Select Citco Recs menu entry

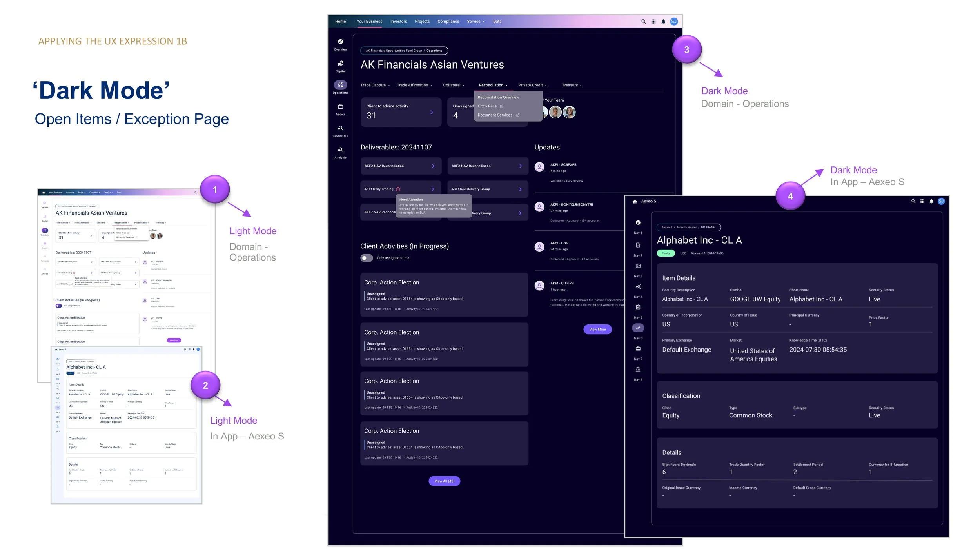(x=487, y=106)
